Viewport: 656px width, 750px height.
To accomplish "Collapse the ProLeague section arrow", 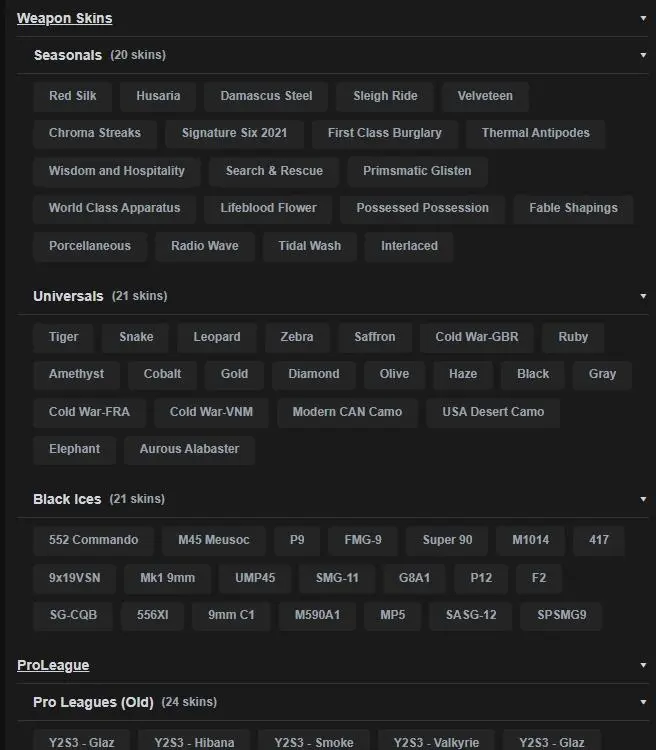I will 643,665.
